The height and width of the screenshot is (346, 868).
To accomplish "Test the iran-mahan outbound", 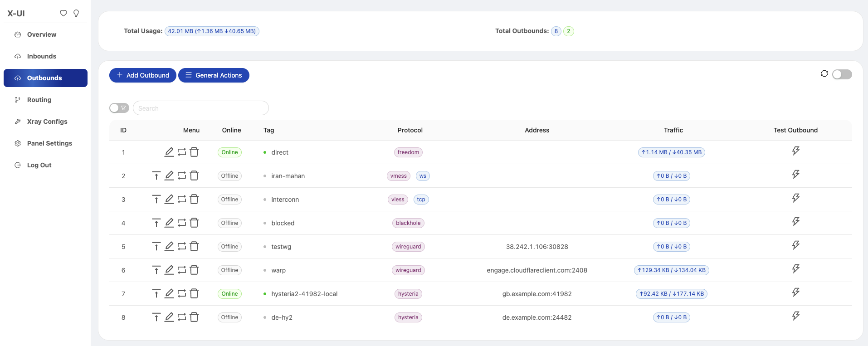I will pos(796,175).
